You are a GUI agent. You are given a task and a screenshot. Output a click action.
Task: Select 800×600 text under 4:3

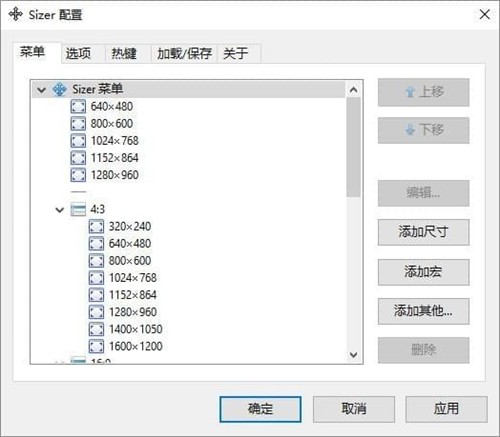click(x=130, y=261)
